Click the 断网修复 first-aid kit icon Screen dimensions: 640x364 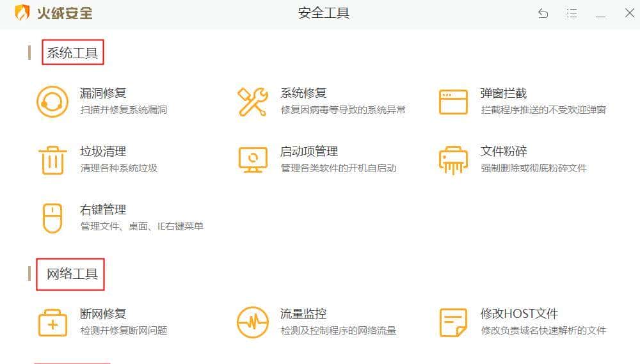(x=52, y=322)
